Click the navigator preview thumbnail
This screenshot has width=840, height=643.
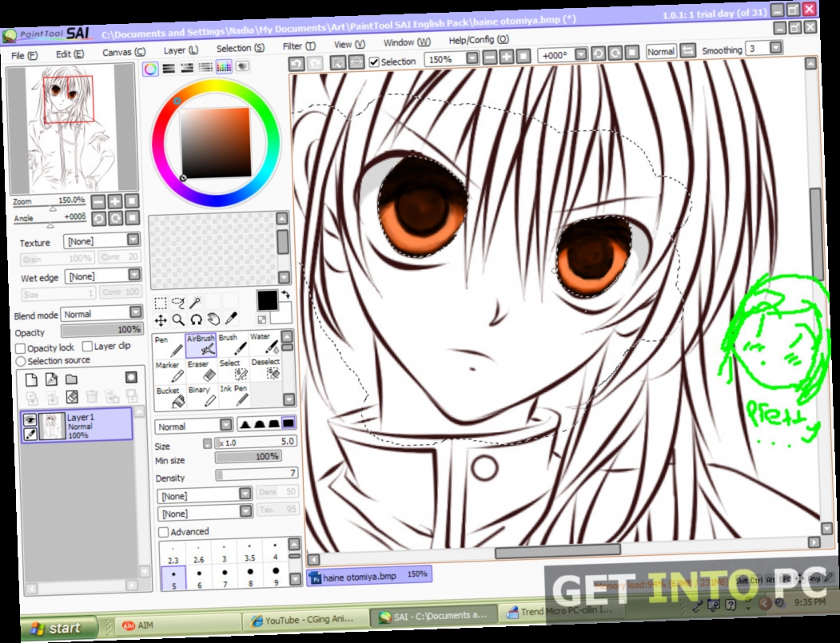tap(72, 129)
